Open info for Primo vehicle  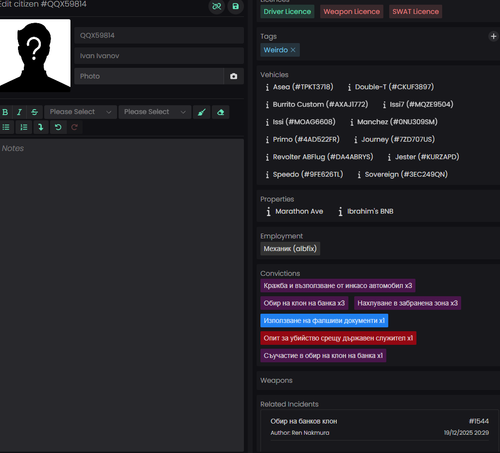coord(267,140)
